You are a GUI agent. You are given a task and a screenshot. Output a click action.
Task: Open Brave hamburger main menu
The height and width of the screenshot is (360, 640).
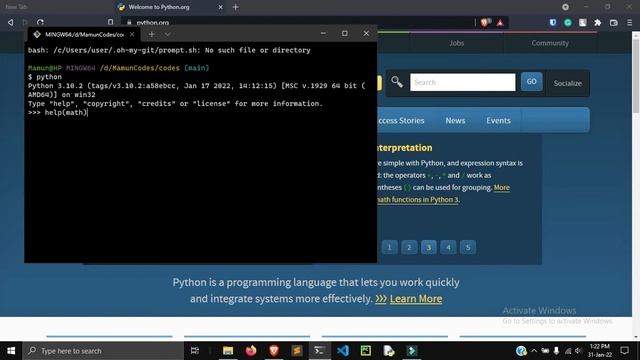pos(629,23)
